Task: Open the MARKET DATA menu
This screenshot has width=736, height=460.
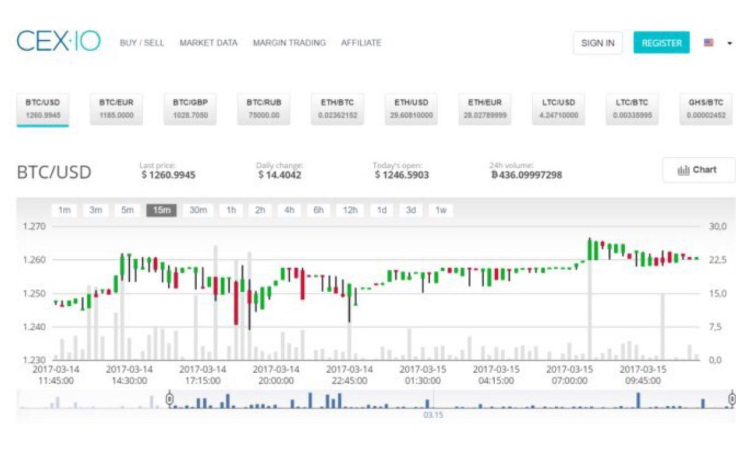Action: click(208, 43)
